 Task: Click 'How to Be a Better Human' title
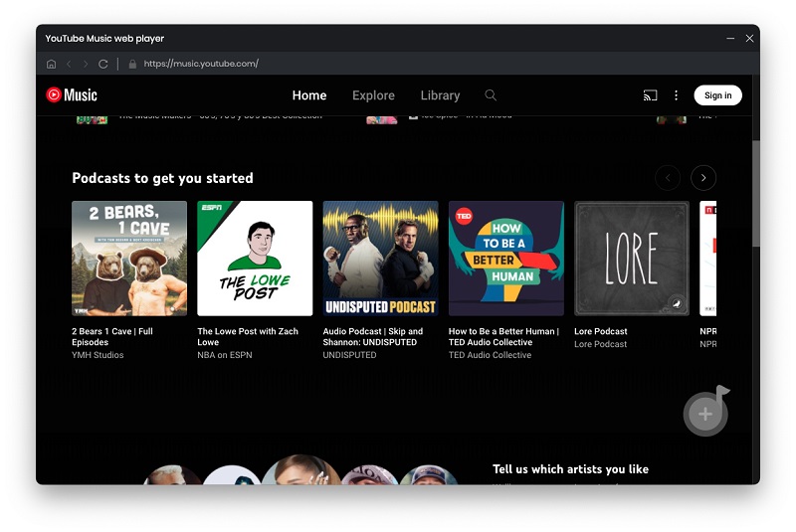click(x=503, y=337)
